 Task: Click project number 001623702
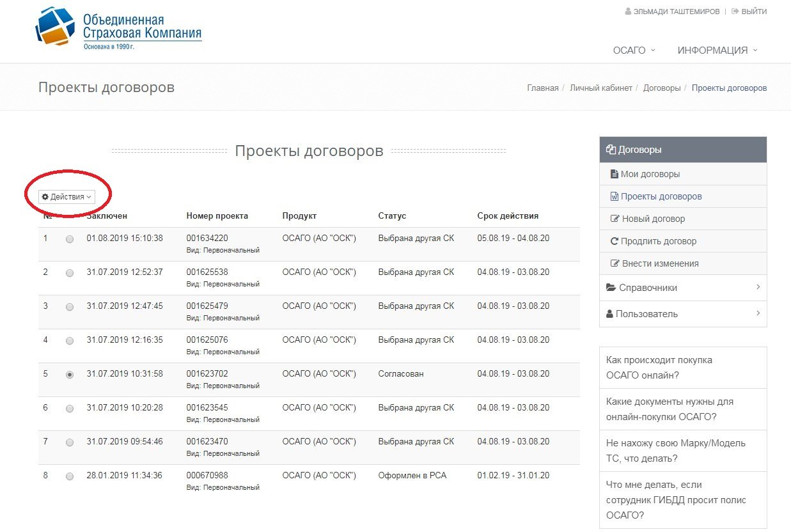pos(207,373)
